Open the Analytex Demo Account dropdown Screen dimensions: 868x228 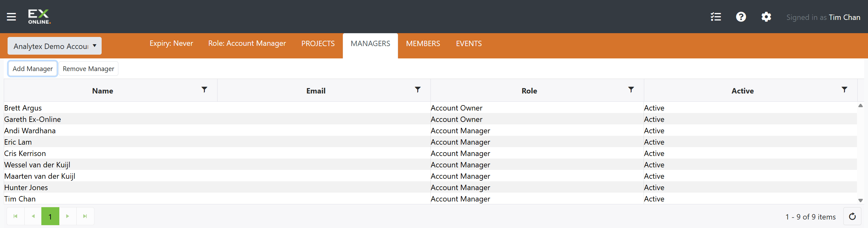coord(55,46)
